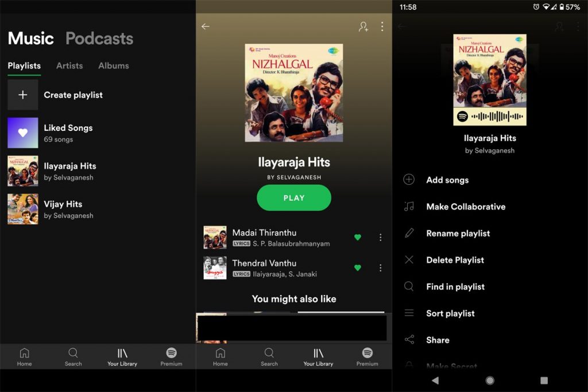588x392 pixels.
Task: Switch to the Artists tab
Action: tap(69, 65)
